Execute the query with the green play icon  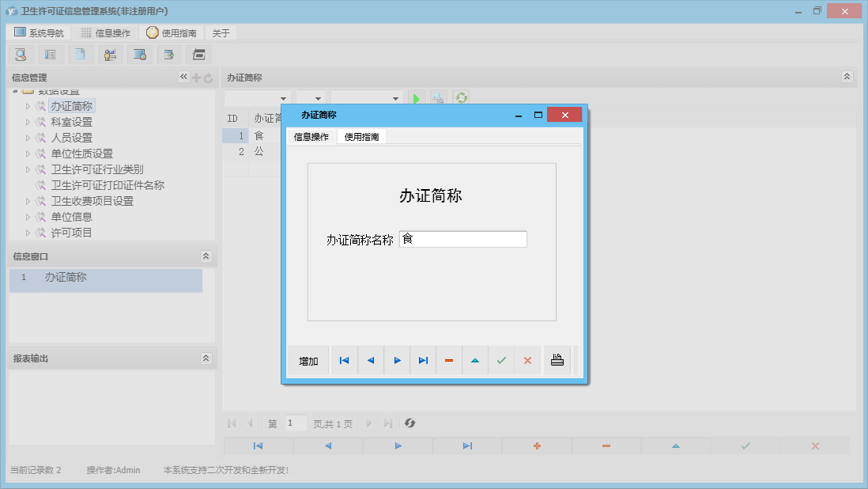tap(417, 97)
